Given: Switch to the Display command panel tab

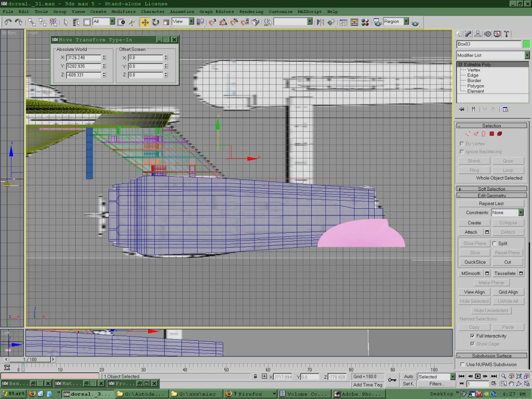Looking at the screenshot, I should pyautogui.click(x=497, y=34).
